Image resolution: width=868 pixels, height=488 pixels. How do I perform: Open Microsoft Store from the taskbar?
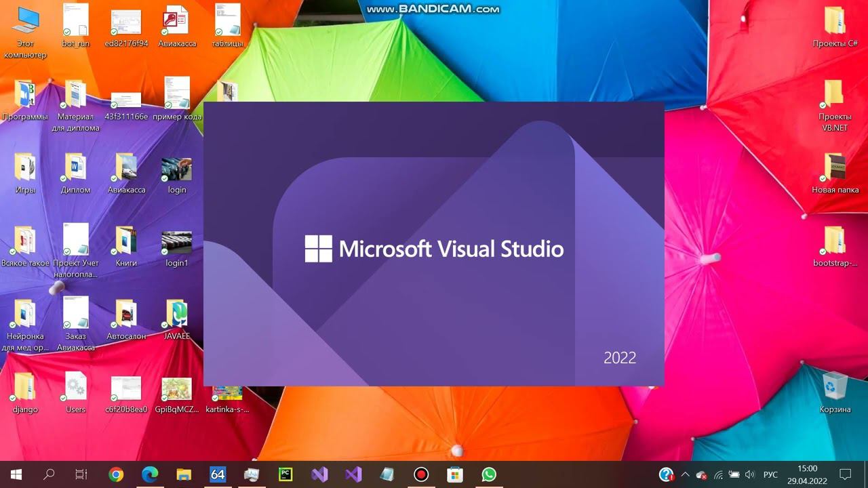[x=455, y=474]
